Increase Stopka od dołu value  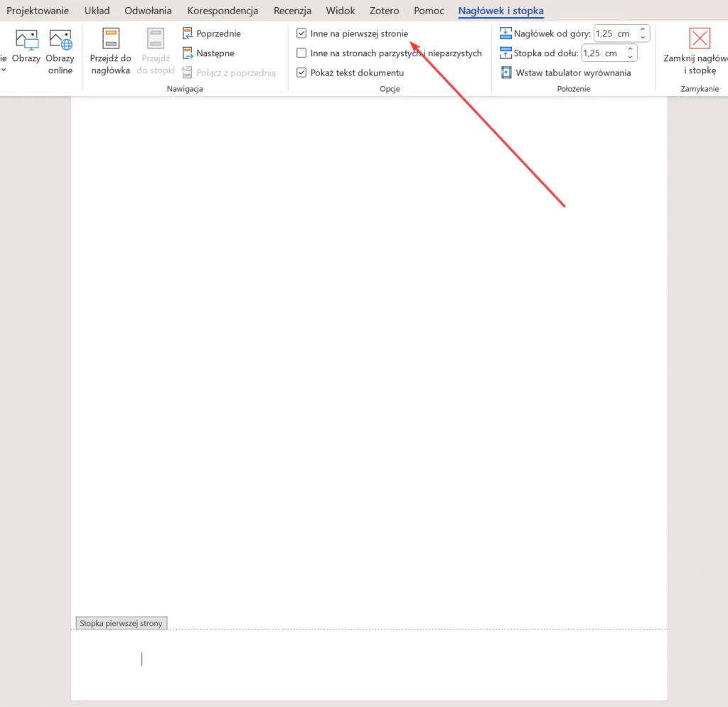point(631,50)
